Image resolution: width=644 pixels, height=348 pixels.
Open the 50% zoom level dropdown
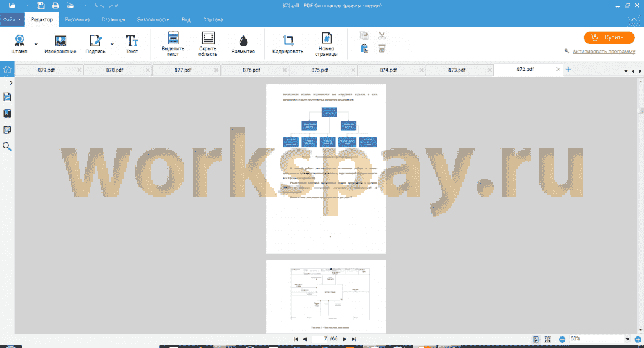(x=627, y=340)
